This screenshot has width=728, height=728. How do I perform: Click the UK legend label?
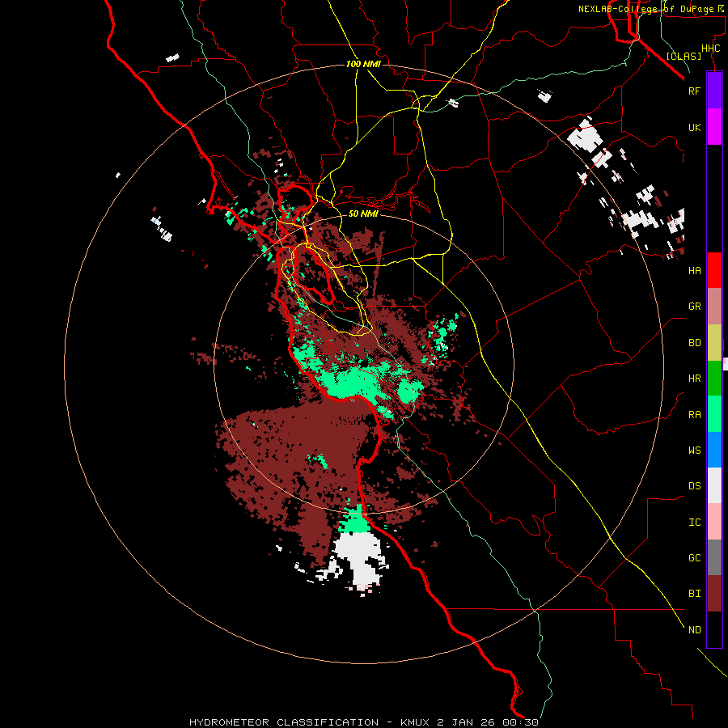pyautogui.click(x=694, y=127)
